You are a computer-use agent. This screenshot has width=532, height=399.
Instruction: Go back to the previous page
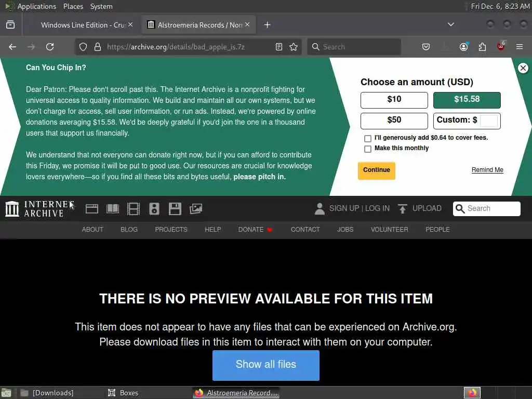[x=12, y=47]
